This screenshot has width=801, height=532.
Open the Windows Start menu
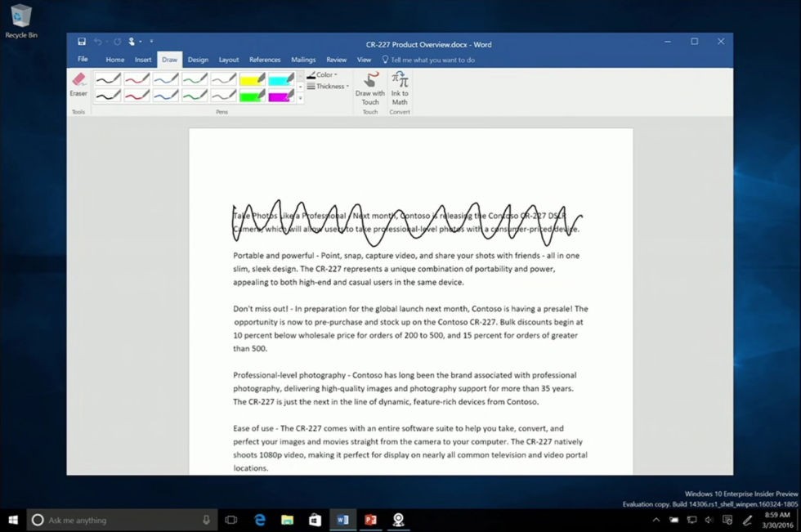[13, 520]
